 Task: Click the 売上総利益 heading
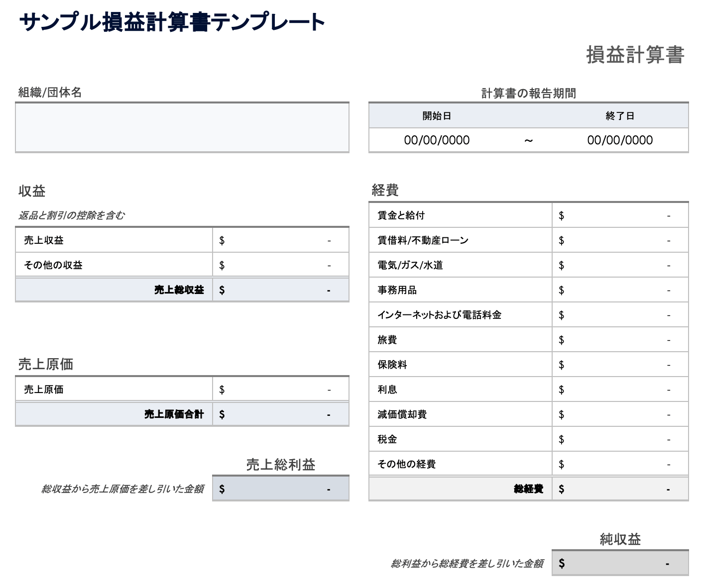(x=281, y=465)
